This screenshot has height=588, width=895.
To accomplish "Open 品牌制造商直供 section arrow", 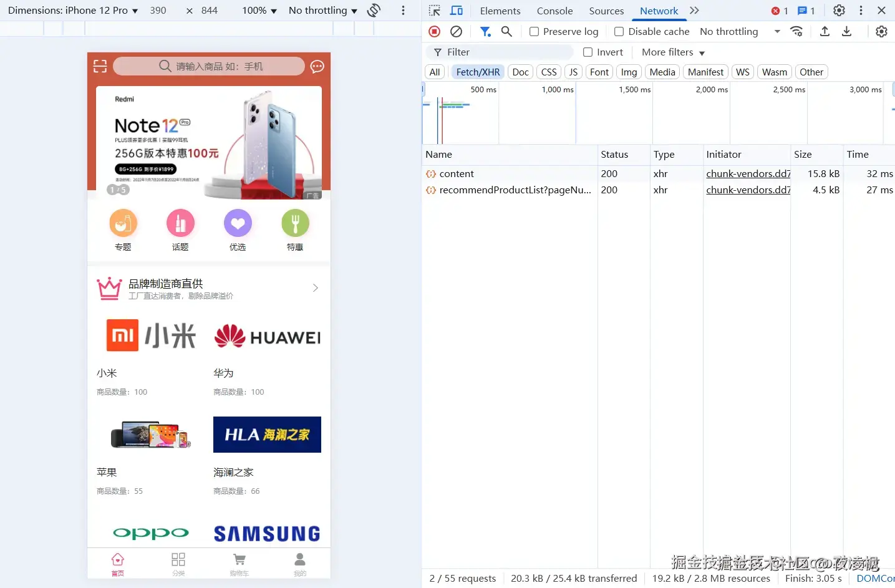I will click(316, 288).
